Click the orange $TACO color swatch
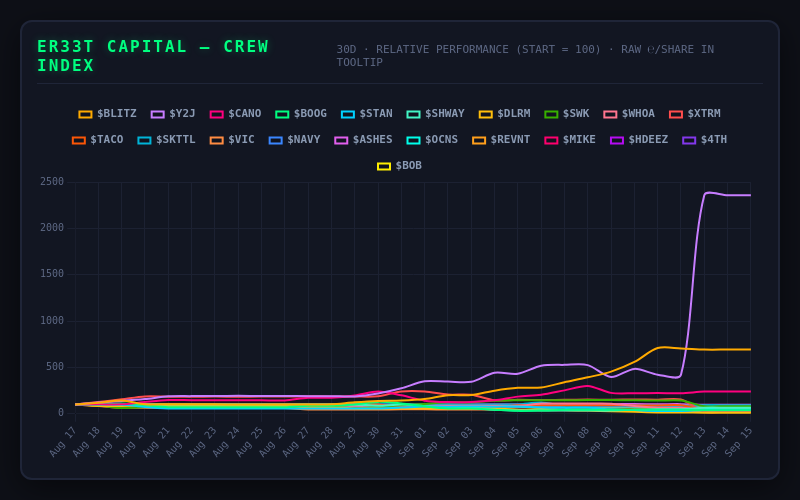 pyautogui.click(x=79, y=140)
